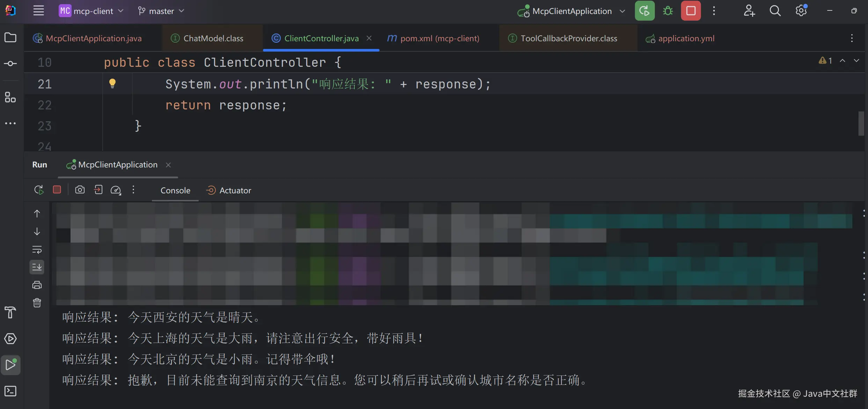Screen dimensions: 868x409
Task: Open the Terminal tool window
Action: 10,391
